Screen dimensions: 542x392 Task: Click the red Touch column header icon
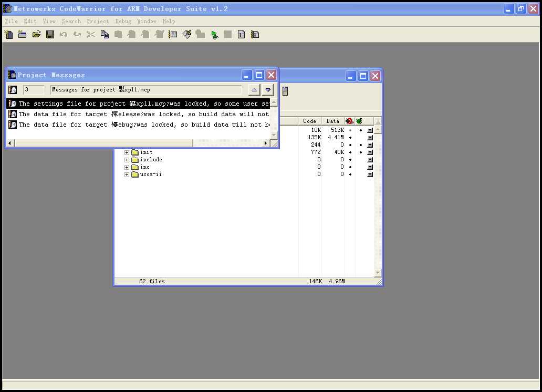[x=349, y=121]
